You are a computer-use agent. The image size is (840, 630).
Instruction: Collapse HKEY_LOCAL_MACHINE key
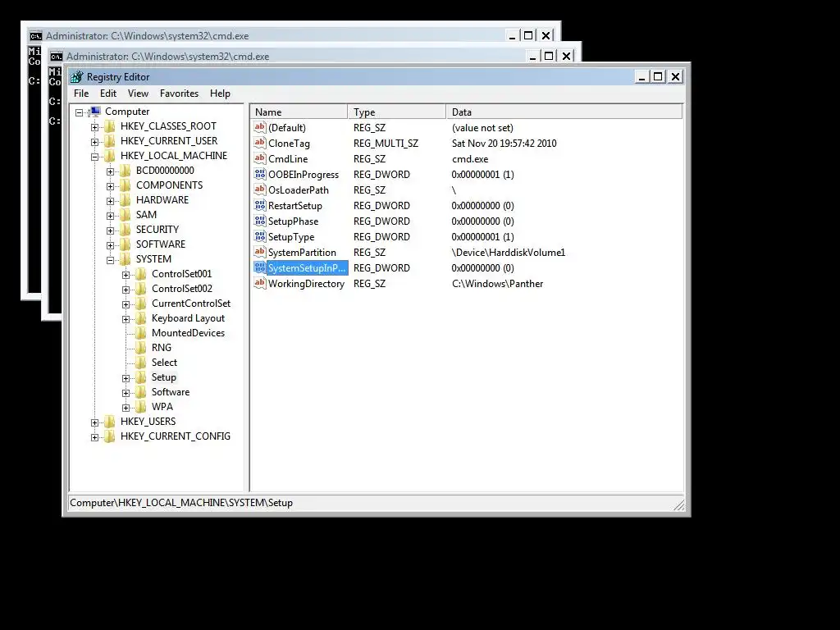95,157
